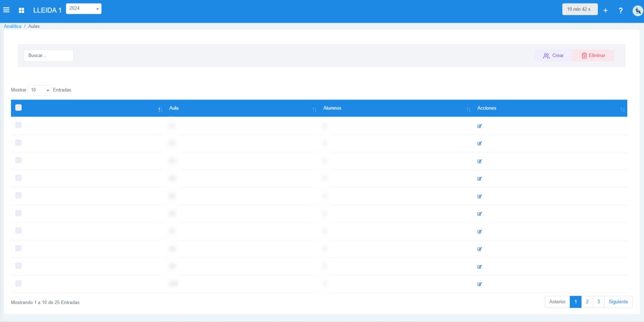Screen dimensions: 644x322
Task: Click the Crear button
Action: [553, 55]
